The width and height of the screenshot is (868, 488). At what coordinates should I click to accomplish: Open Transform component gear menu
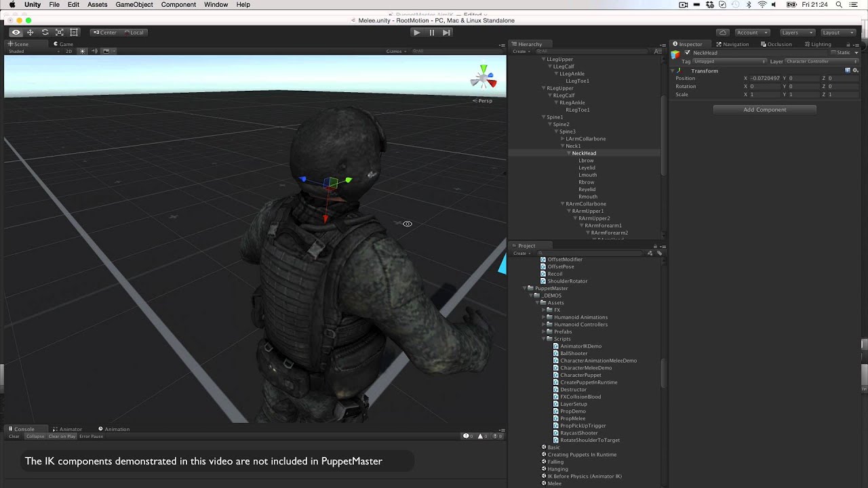point(856,70)
